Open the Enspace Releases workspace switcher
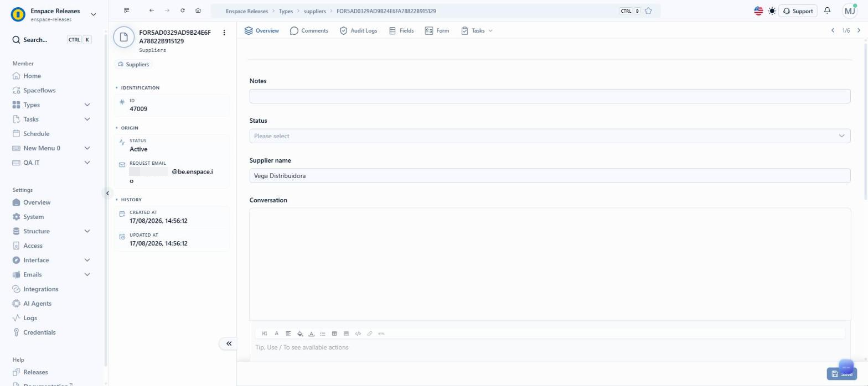The height and width of the screenshot is (386, 868). tap(54, 14)
